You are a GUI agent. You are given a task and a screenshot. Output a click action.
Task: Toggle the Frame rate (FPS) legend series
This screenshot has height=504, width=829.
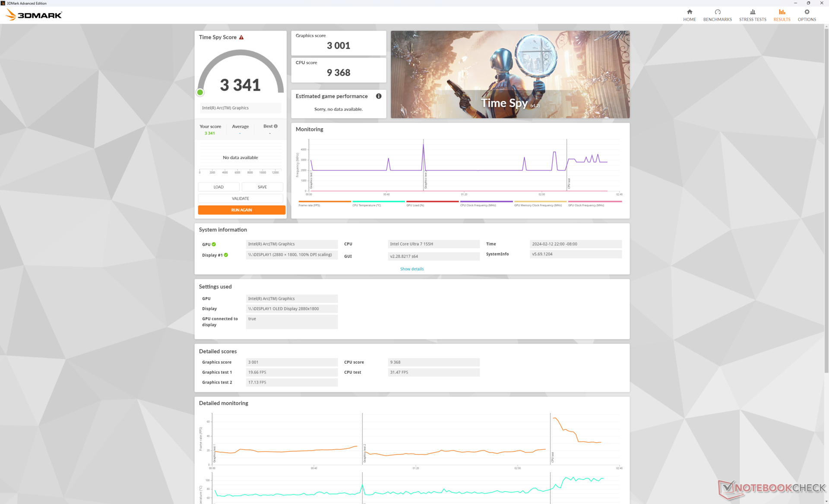(324, 203)
